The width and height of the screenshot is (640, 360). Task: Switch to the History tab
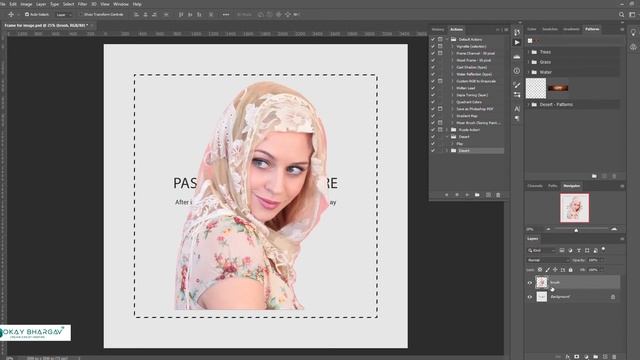[x=438, y=29]
